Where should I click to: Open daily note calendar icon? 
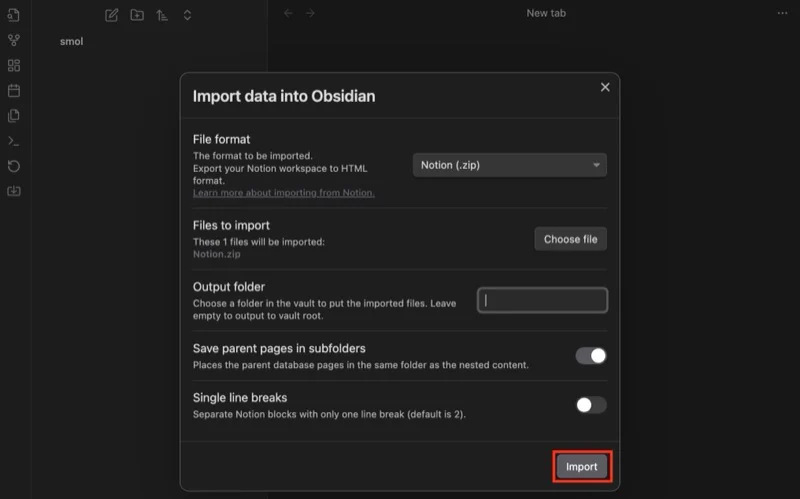14,90
